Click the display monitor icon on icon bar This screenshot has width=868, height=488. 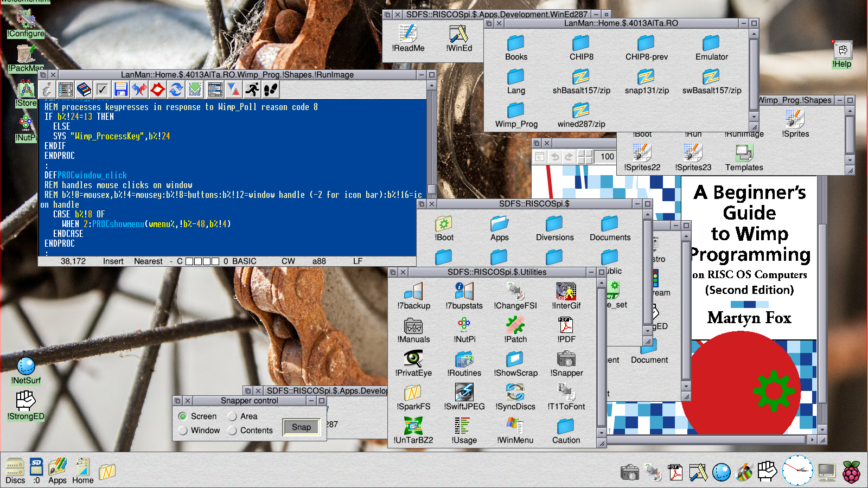827,472
